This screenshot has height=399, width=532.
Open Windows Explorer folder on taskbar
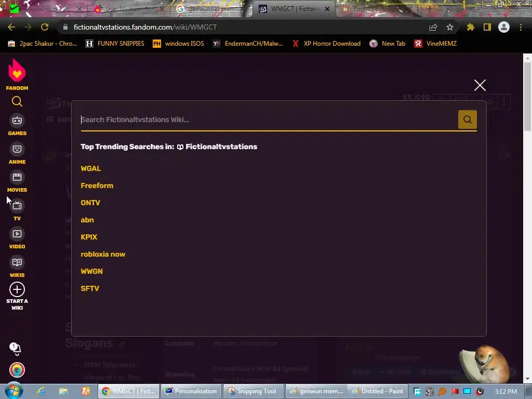click(63, 391)
